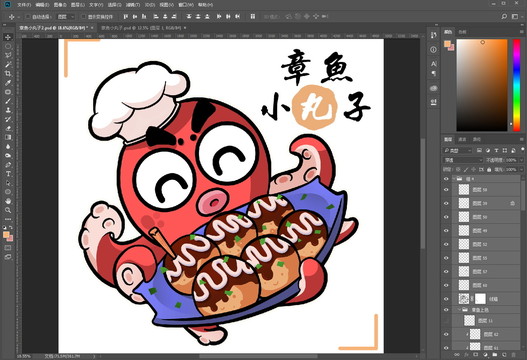527x360 pixels.
Task: Click the new group folder icon
Action: (494, 355)
